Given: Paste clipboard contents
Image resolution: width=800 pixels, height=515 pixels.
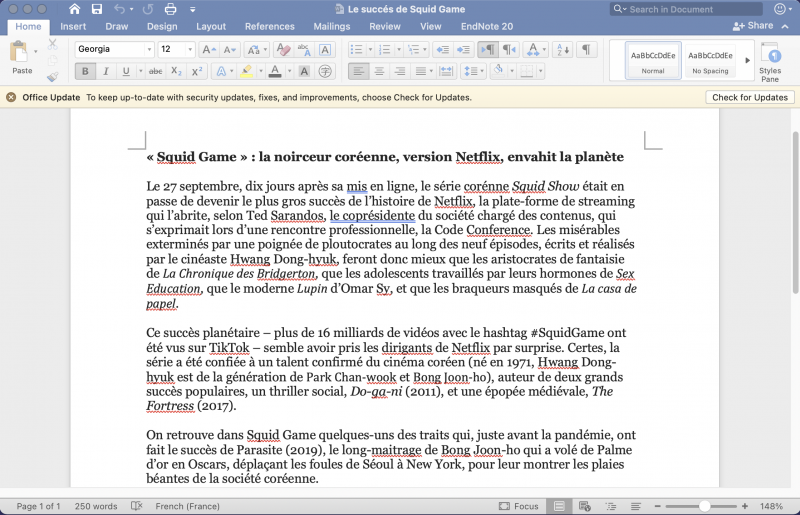Looking at the screenshot, I should click(x=21, y=58).
